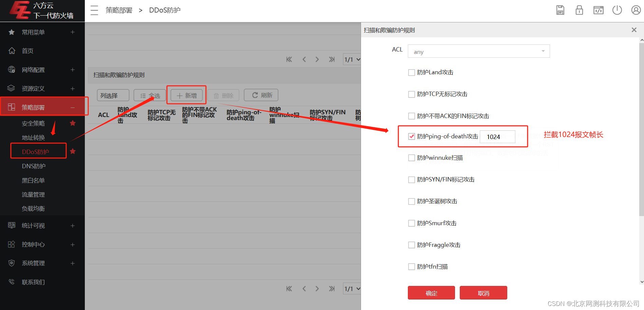The image size is (644, 310).
Task: Click the hamburger menu toggle icon
Action: 94,10
